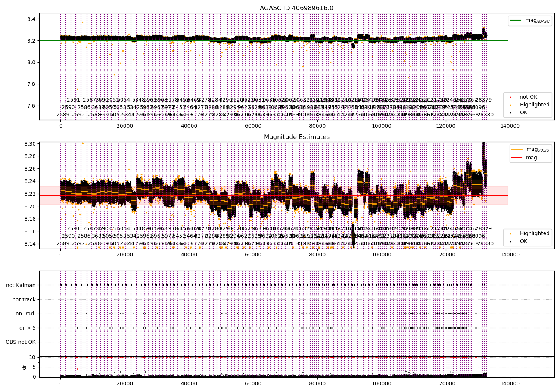Click OBSID label '28380' in the top plot
This screenshot has width=560, height=392.
click(x=485, y=115)
